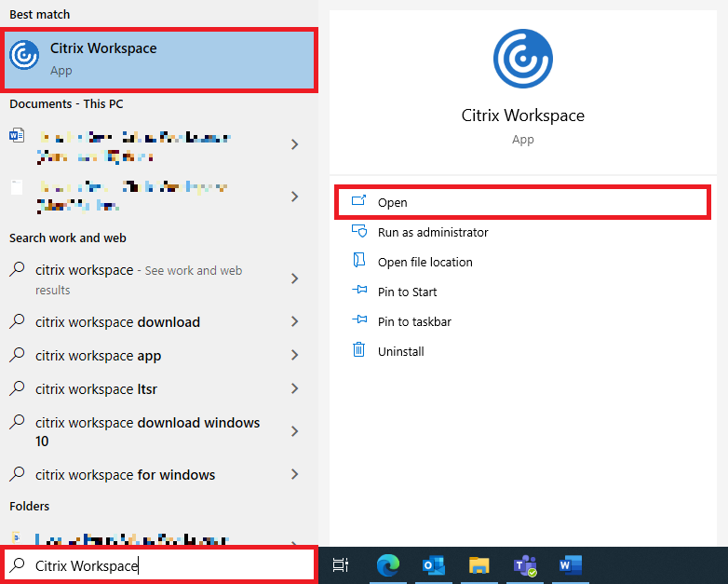
Task: Expand chevron for 'download windows 10' suggestion
Action: pos(294,431)
